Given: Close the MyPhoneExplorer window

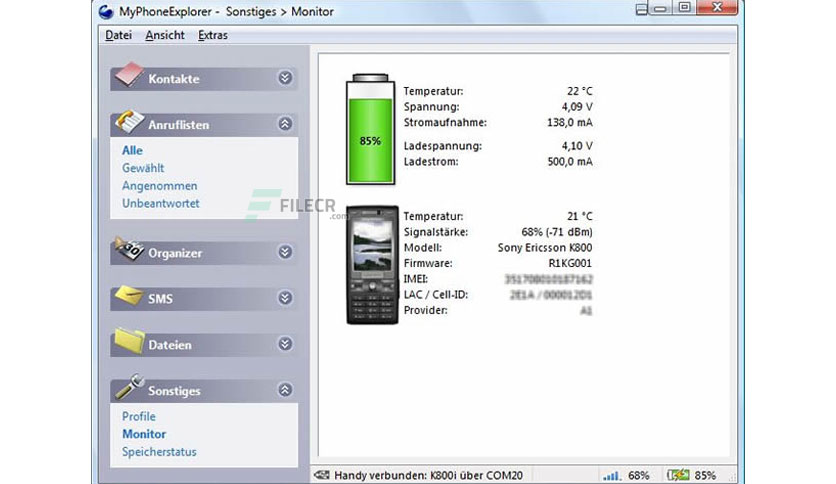Looking at the screenshot, I should tap(718, 7).
